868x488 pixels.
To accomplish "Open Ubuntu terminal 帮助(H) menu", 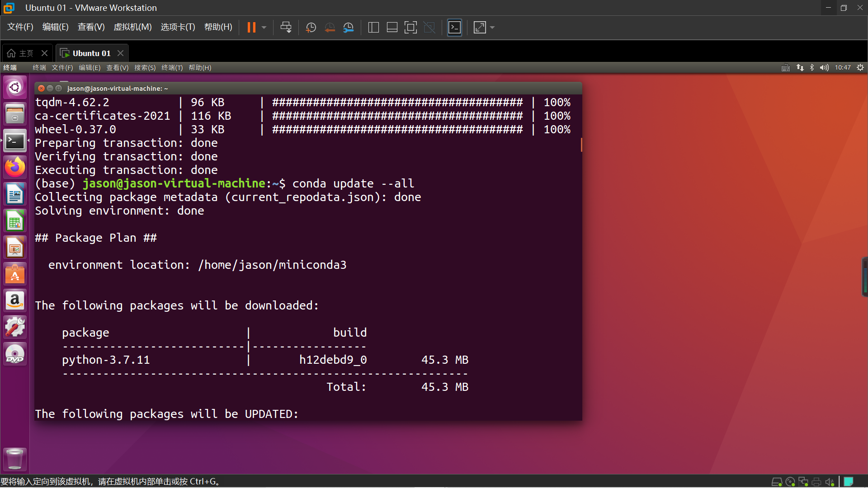I will pyautogui.click(x=200, y=68).
